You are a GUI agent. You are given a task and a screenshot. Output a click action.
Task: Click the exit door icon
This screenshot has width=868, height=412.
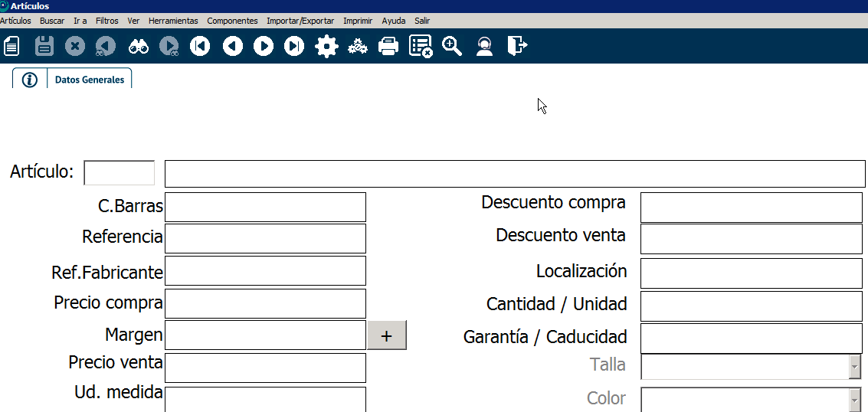517,47
